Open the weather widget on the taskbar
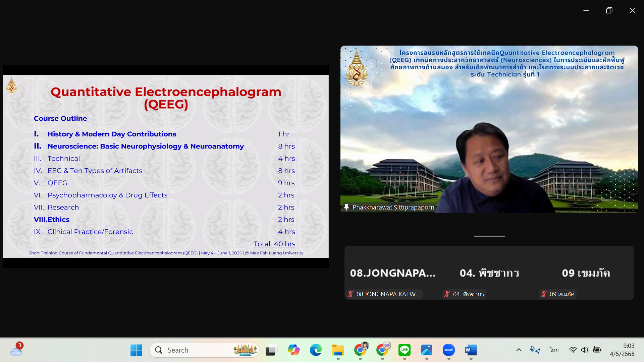 point(16,350)
